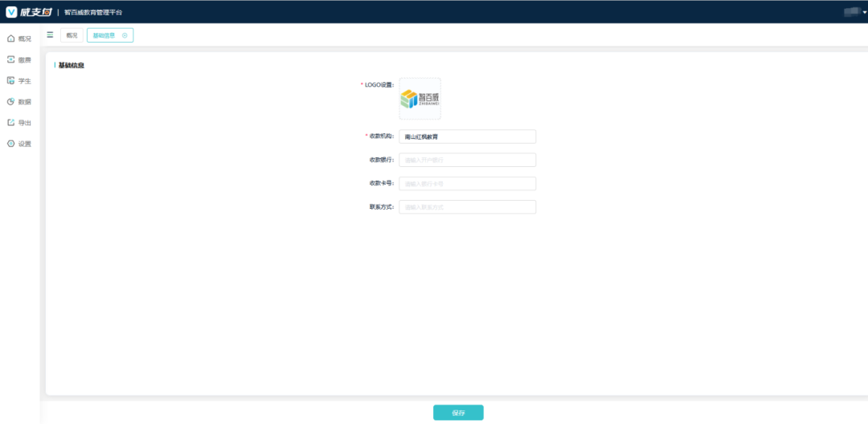Open the 导出 export icon in sidebar
Viewport: 868px width, 424px height.
coord(10,123)
